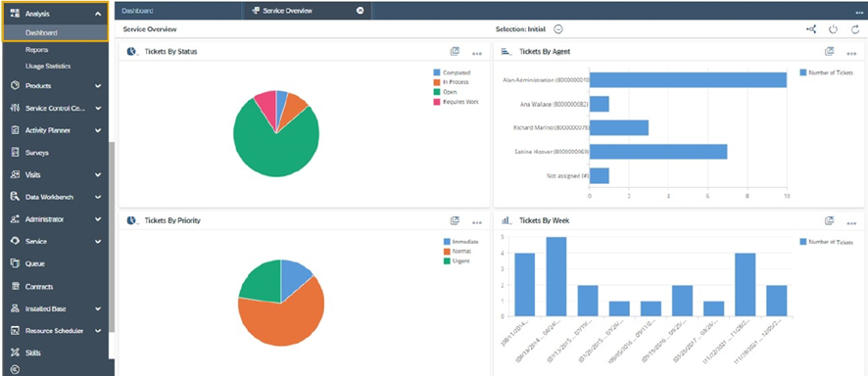
Task: Click the Activity Planner icon
Action: [16, 130]
